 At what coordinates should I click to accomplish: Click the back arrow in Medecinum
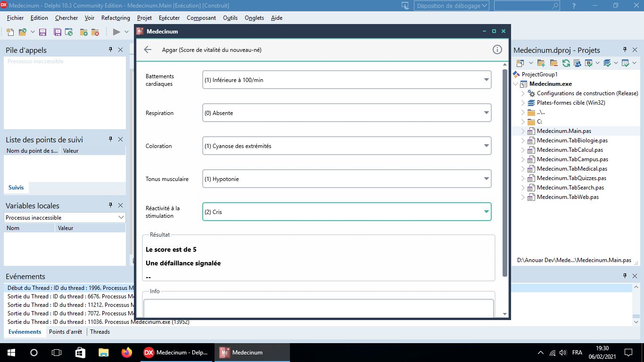click(148, 49)
